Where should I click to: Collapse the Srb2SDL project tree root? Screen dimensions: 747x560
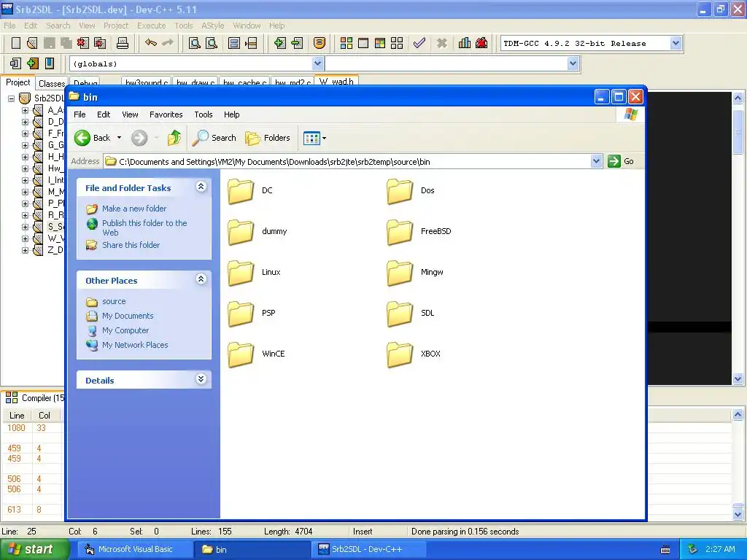(x=12, y=98)
